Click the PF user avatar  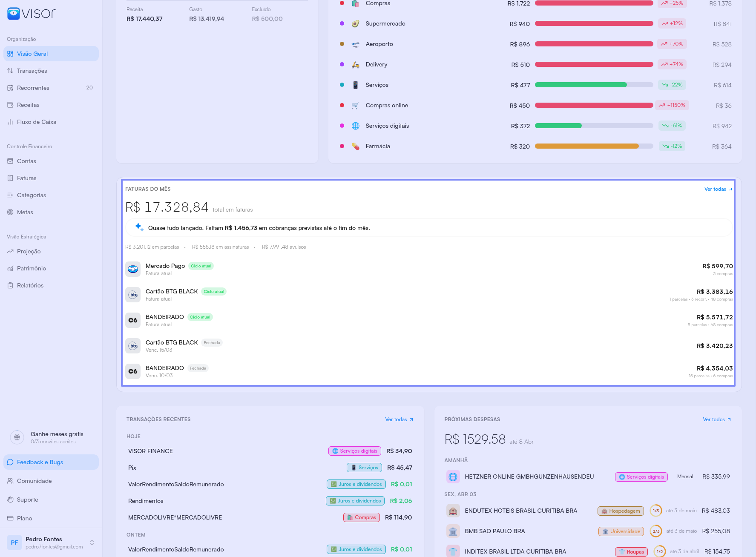coord(14,543)
